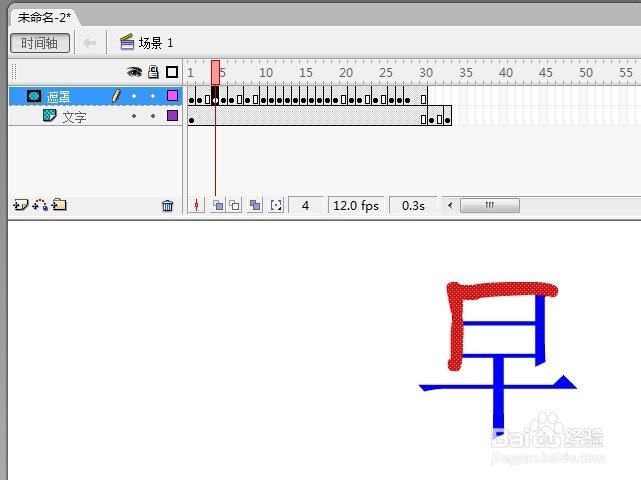Click the 场景 1 scene label
The height and width of the screenshot is (480, 641).
(x=156, y=43)
